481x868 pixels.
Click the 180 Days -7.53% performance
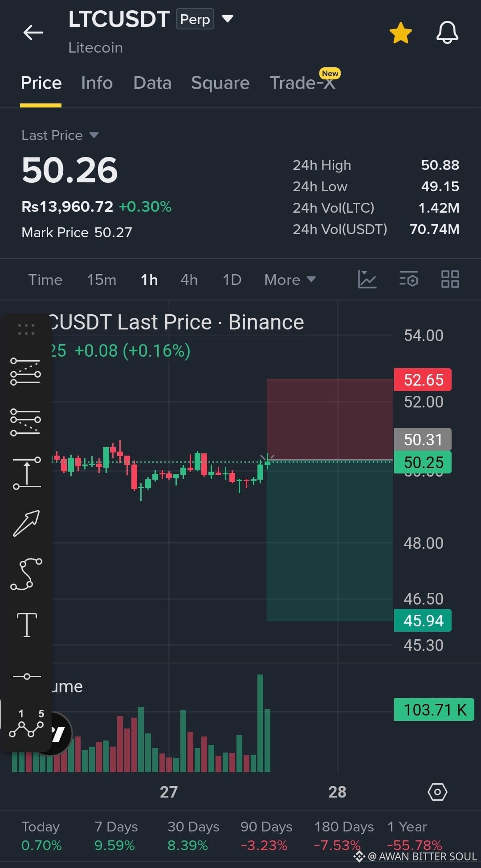coord(344,836)
